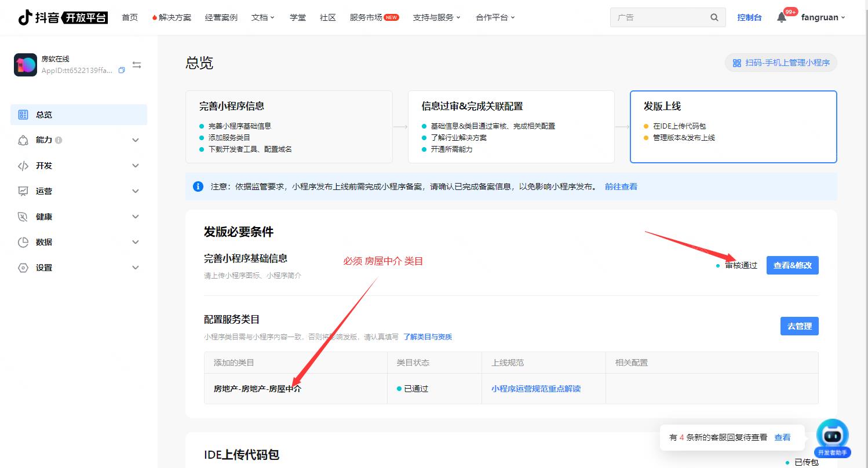Click the 运营 chart icon
The width and height of the screenshot is (868, 468).
[x=23, y=191]
